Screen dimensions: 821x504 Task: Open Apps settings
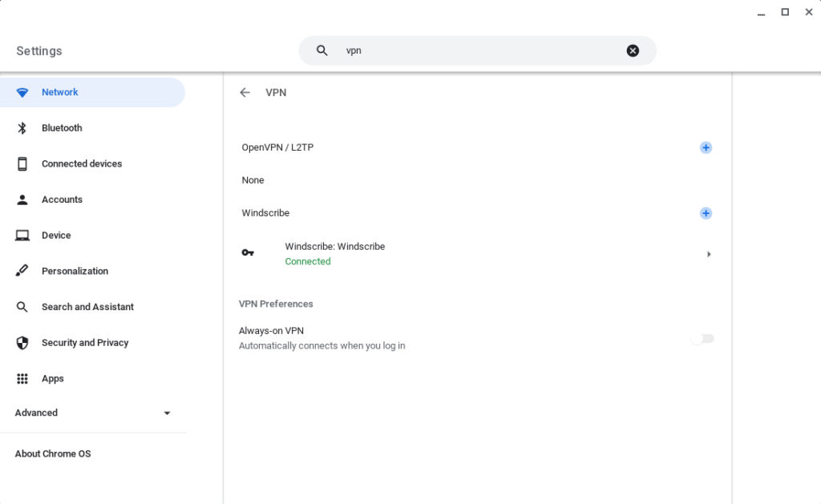[x=92, y=378]
